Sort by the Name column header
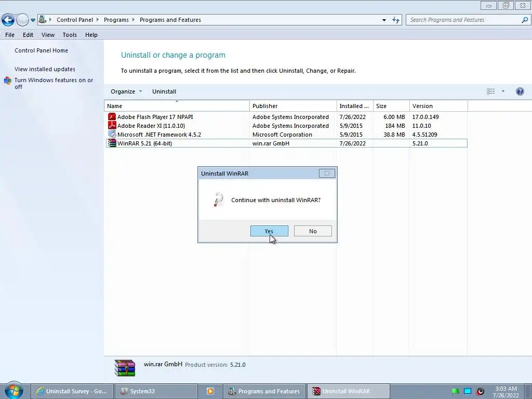 177,106
